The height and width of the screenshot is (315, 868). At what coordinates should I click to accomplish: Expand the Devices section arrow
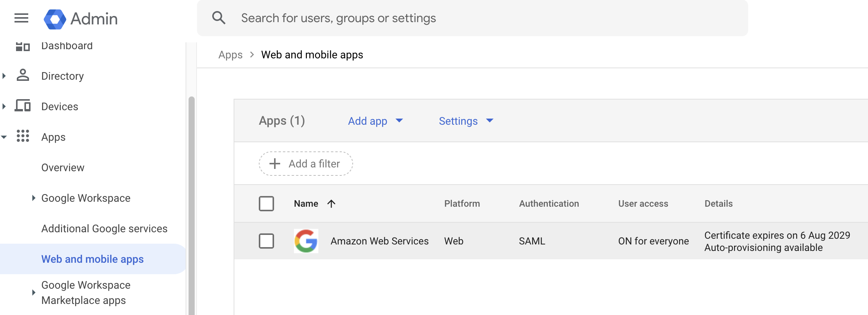4,106
